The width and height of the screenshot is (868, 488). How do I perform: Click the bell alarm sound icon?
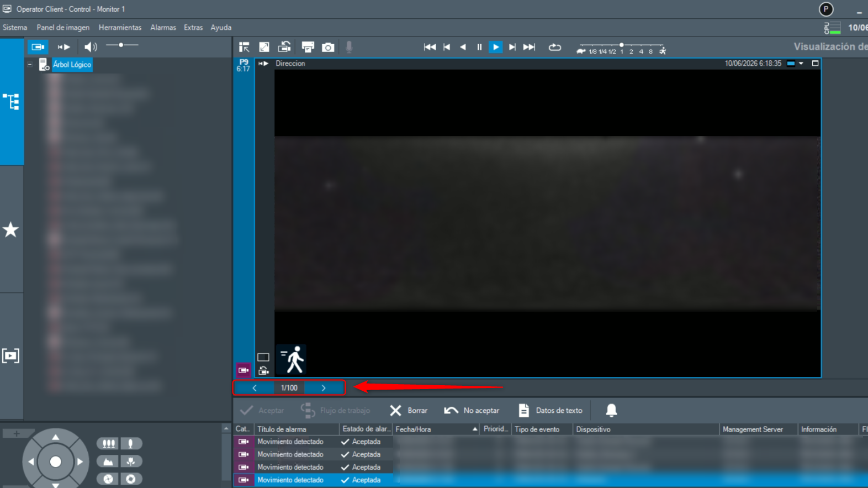point(611,410)
